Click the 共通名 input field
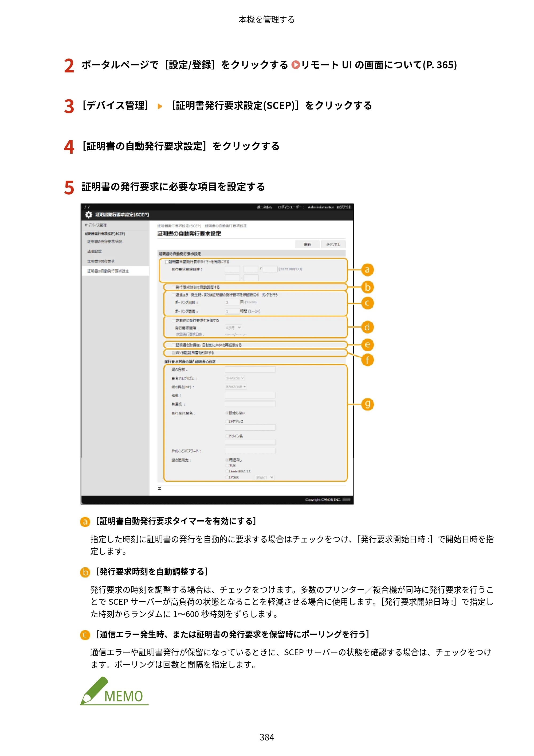Screen dimensions: 534x756 tap(250, 404)
